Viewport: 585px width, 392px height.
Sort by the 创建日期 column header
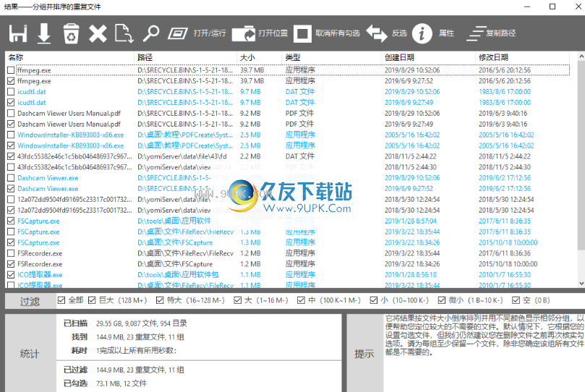(428, 57)
